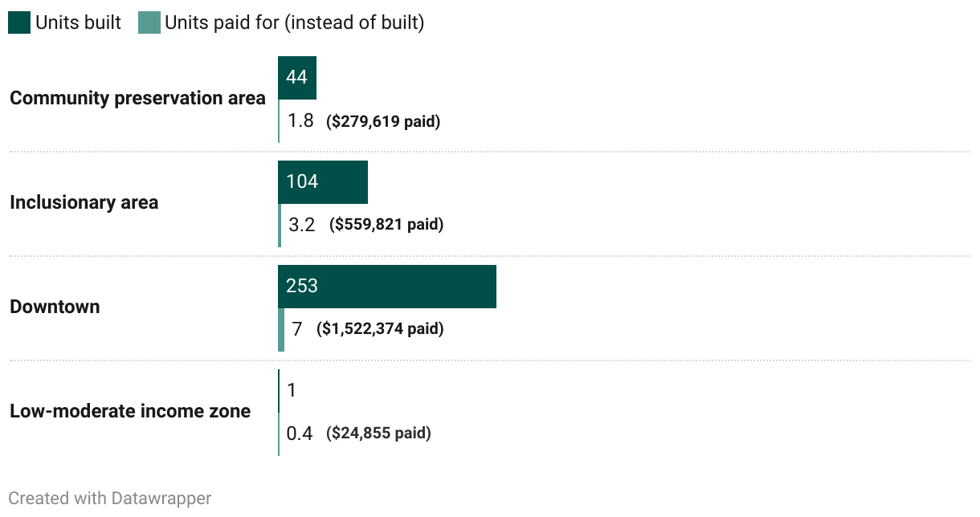Click the 0.4 value under Low-moderate income
The height and width of the screenshot is (517, 980).
300,434
